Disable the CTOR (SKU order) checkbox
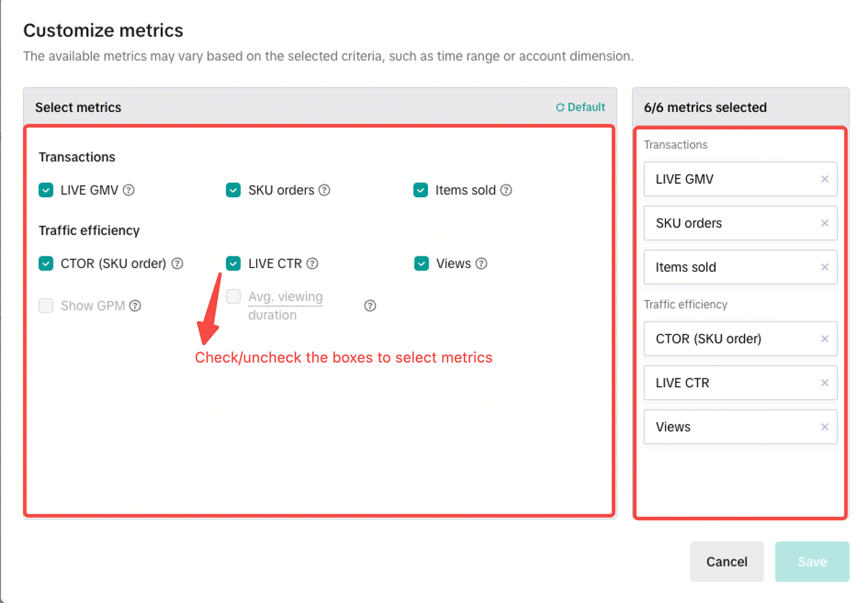 (46, 264)
